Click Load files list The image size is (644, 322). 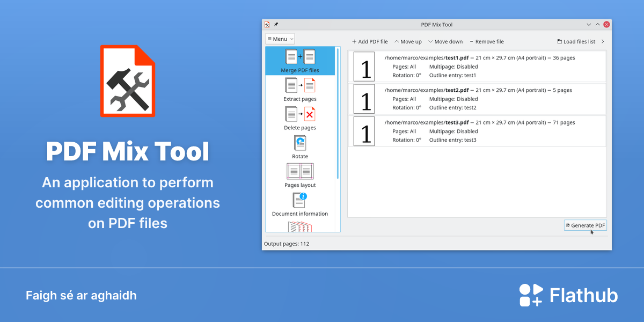tap(576, 41)
